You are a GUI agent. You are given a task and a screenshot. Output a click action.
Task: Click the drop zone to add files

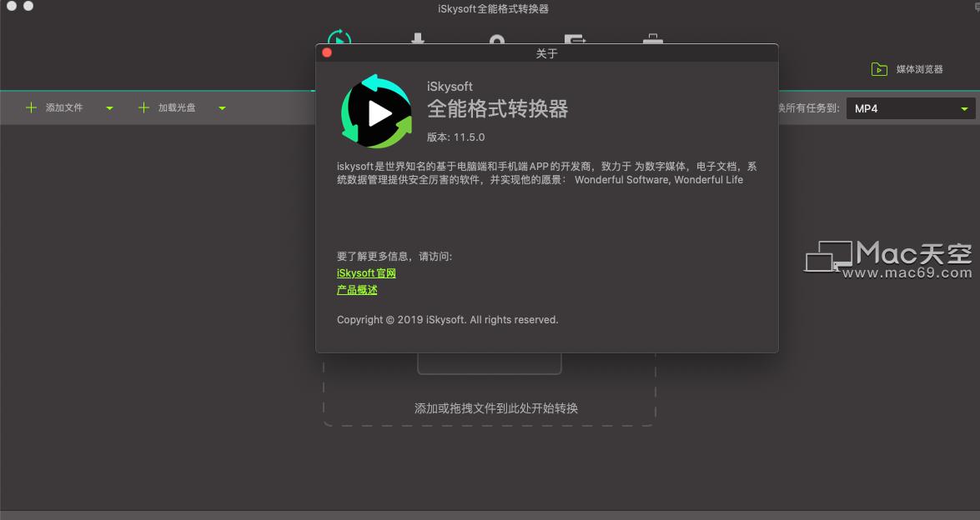[x=489, y=407]
